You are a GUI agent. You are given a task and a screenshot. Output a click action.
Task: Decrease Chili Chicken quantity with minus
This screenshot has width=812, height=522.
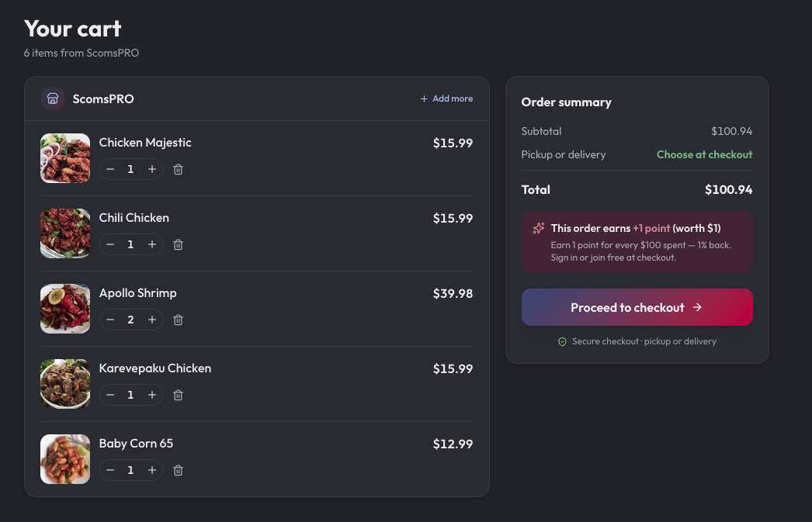click(110, 244)
